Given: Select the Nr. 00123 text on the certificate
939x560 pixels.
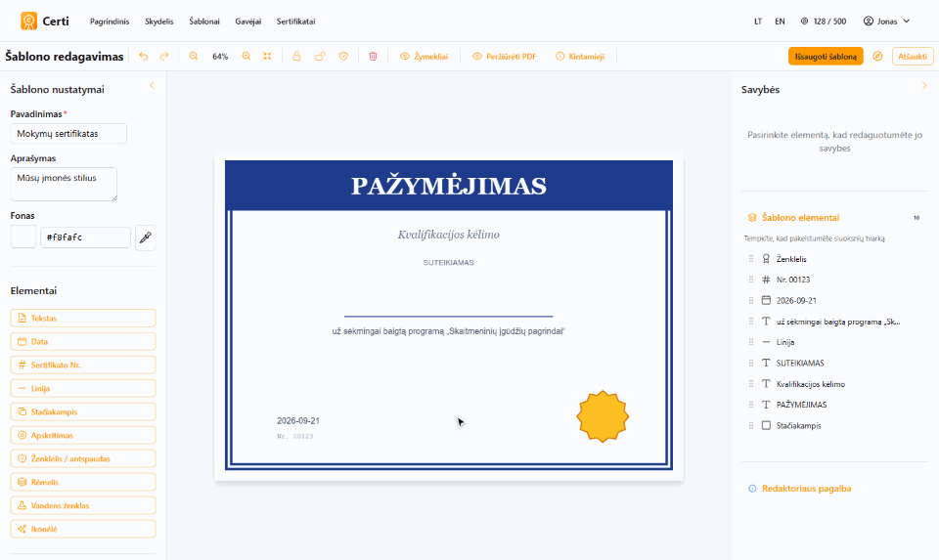Looking at the screenshot, I should tap(295, 436).
